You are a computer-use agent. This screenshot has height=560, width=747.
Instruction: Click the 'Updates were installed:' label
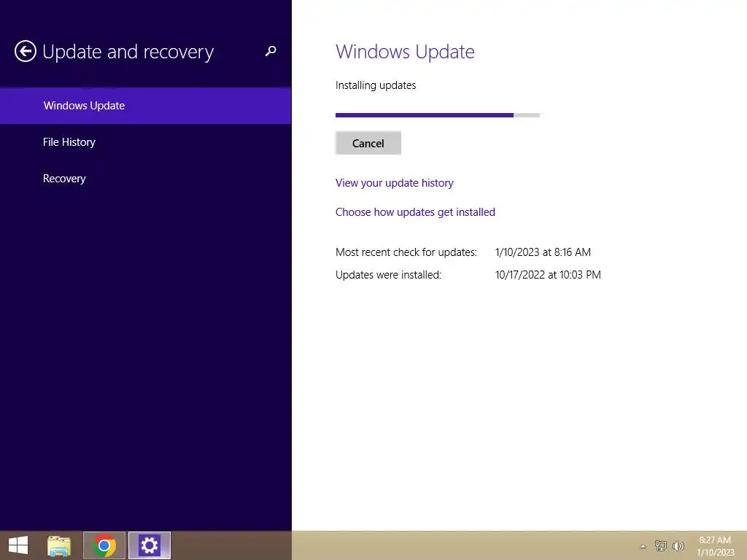point(388,275)
